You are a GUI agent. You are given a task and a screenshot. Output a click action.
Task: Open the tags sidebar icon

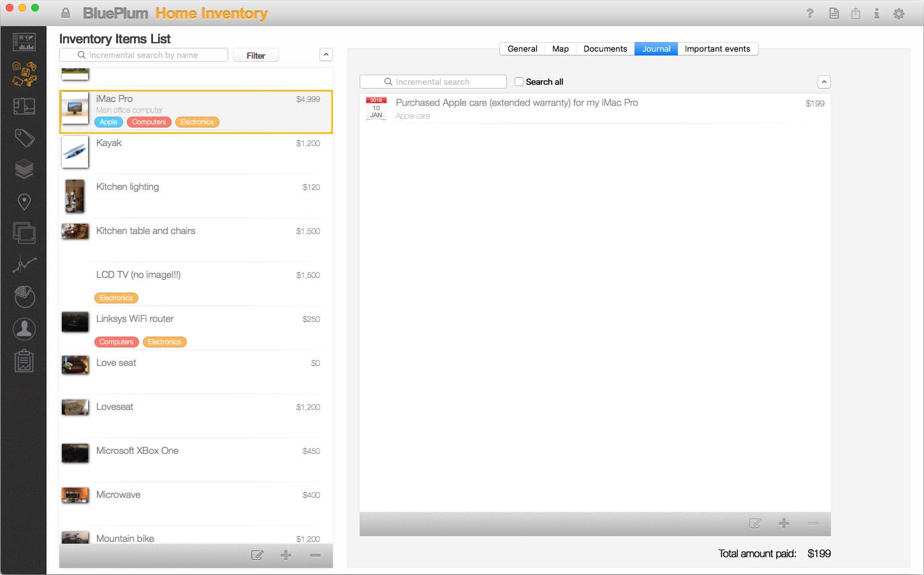tap(24, 138)
